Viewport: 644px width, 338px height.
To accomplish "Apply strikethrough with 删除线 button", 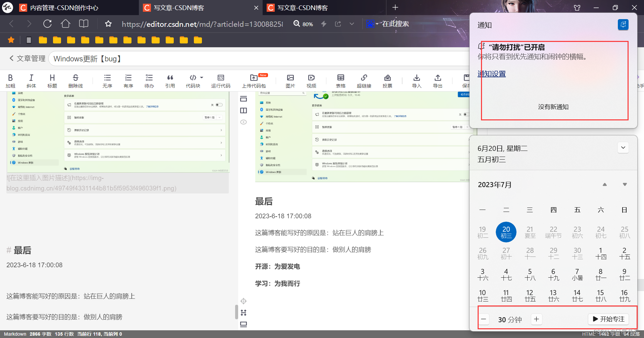I will click(x=75, y=81).
